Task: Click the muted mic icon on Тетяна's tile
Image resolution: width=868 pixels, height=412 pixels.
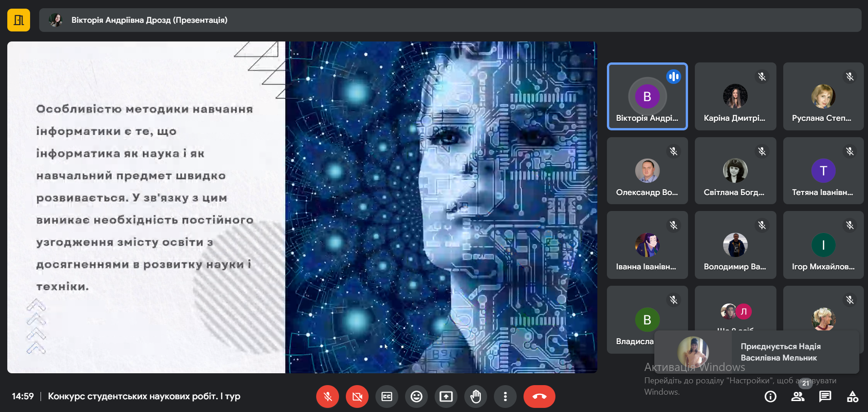Action: point(850,151)
